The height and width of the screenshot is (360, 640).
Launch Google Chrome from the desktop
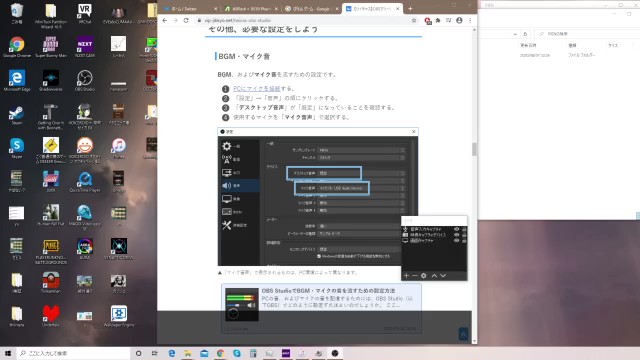pyautogui.click(x=17, y=47)
